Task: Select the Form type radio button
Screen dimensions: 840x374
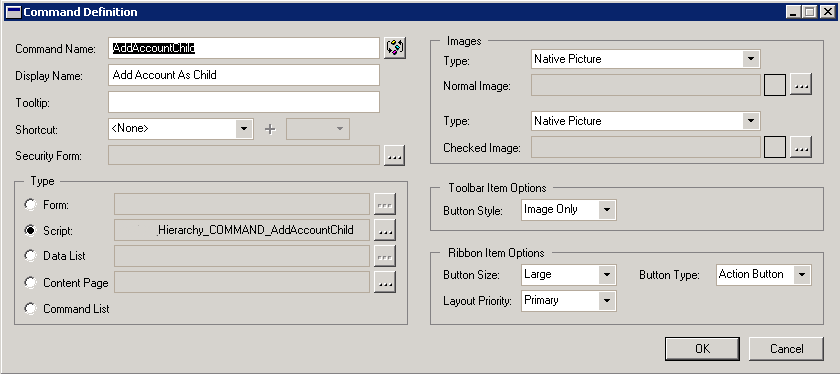Action: point(31,205)
